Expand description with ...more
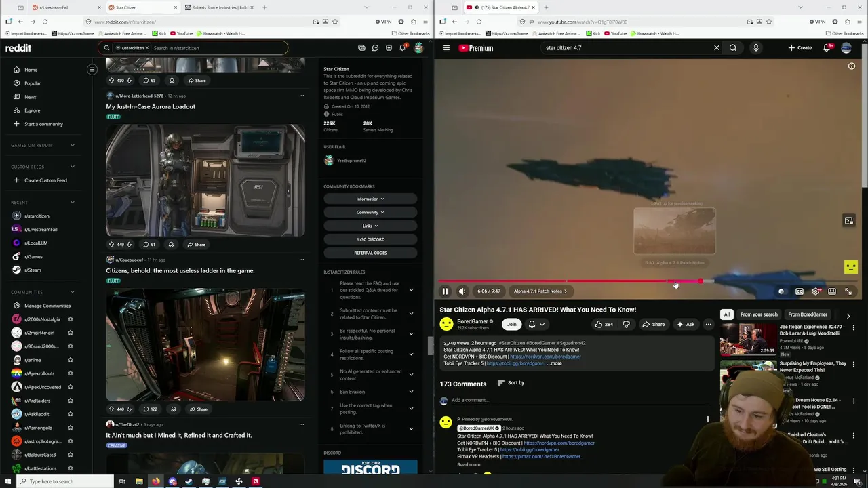Image resolution: width=868 pixels, height=488 pixels. tap(555, 363)
